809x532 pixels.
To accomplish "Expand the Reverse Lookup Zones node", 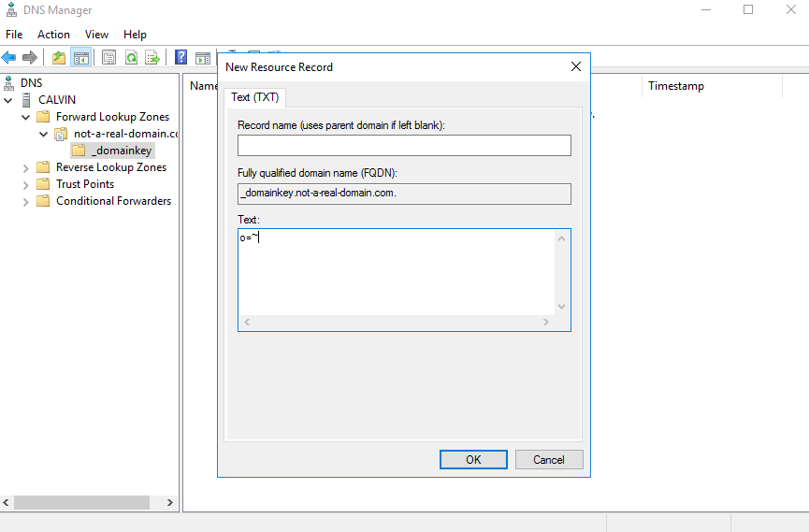I will pos(26,168).
